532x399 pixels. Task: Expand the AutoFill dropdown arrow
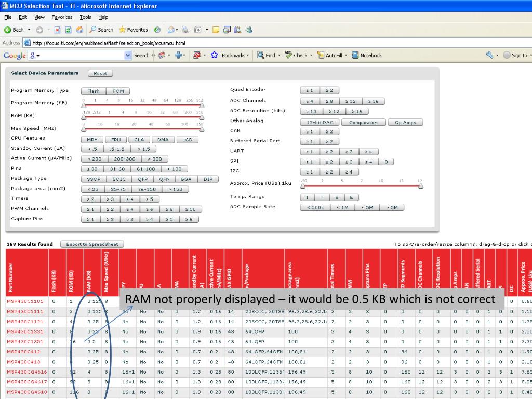point(346,55)
